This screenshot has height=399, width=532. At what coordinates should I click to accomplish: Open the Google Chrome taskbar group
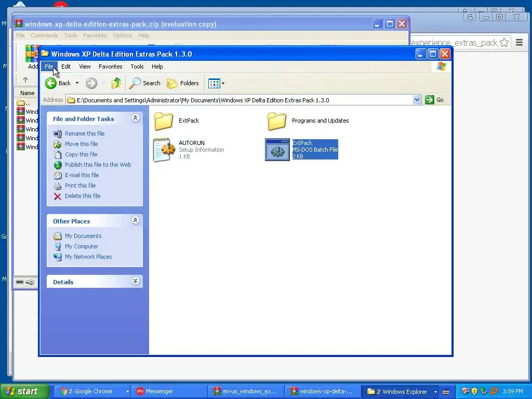coord(94,392)
